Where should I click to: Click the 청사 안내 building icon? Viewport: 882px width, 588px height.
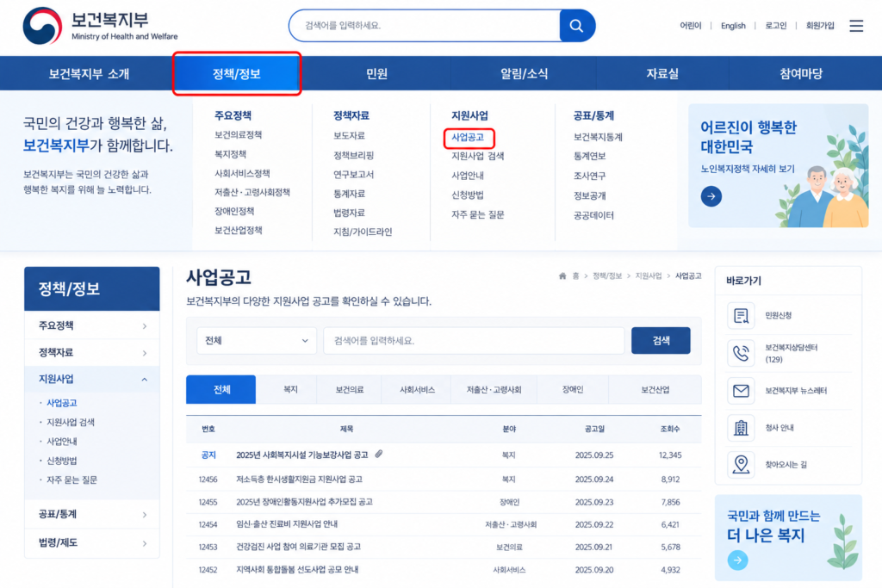click(x=741, y=428)
